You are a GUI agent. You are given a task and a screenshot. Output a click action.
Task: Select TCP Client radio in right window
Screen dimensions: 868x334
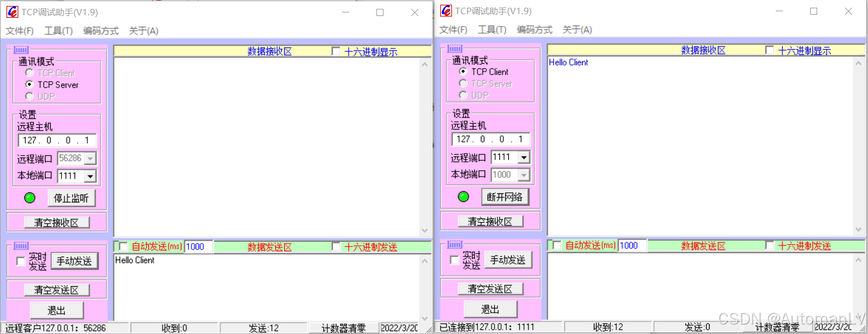click(463, 72)
